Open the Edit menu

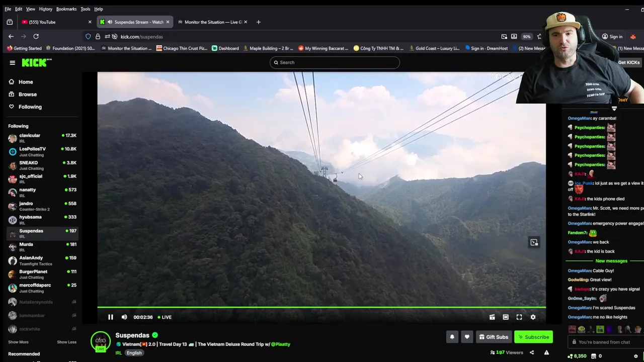pyautogui.click(x=19, y=9)
